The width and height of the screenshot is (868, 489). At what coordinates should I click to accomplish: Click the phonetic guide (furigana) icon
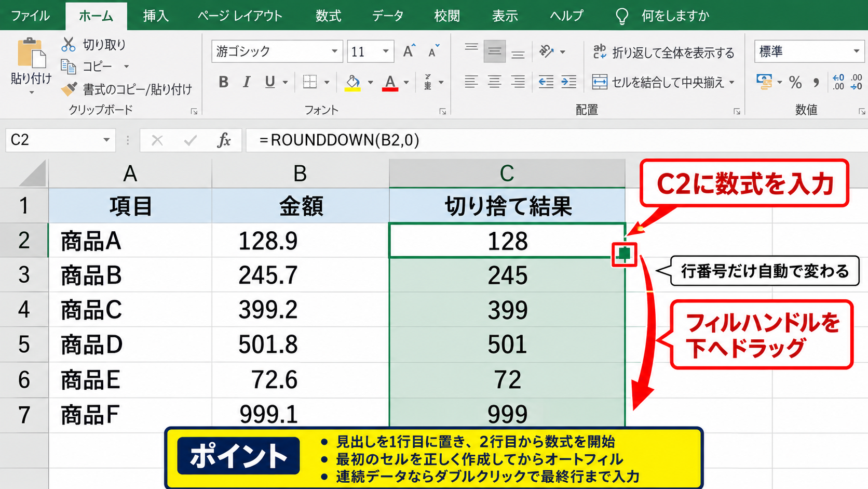click(428, 82)
